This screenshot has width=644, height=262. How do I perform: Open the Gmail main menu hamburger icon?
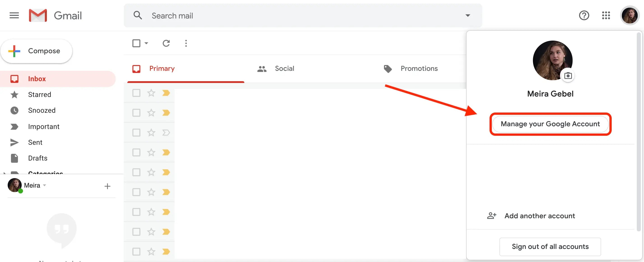tap(14, 15)
